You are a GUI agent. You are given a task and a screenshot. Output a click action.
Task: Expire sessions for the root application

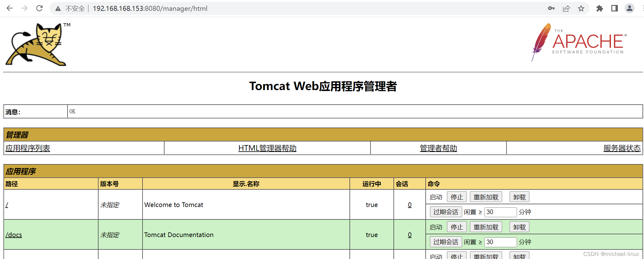tap(446, 212)
